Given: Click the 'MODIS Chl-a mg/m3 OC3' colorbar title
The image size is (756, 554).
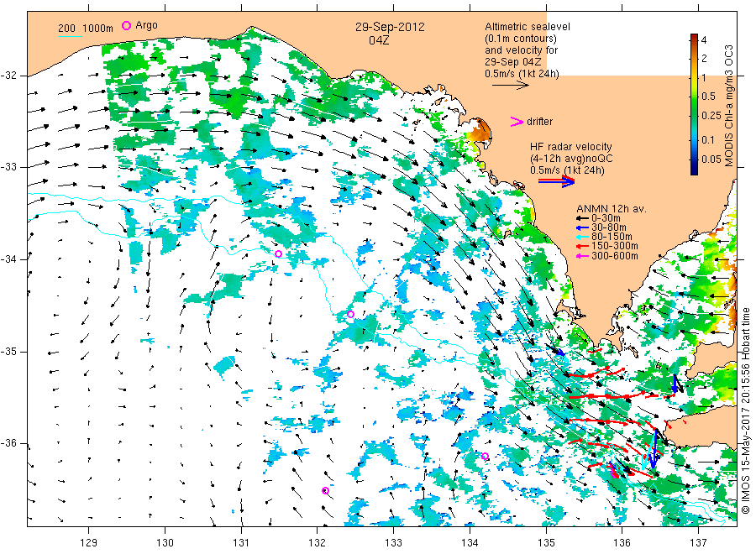Looking at the screenshot, I should coord(728,106).
